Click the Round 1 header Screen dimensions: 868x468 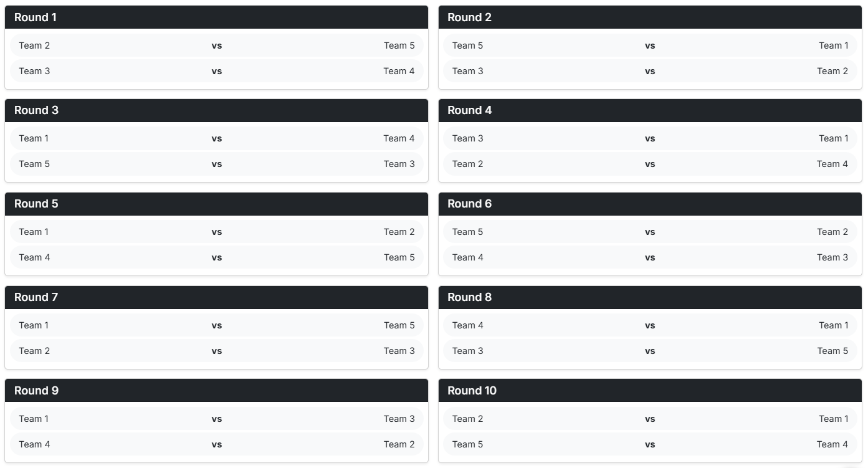tap(36, 17)
